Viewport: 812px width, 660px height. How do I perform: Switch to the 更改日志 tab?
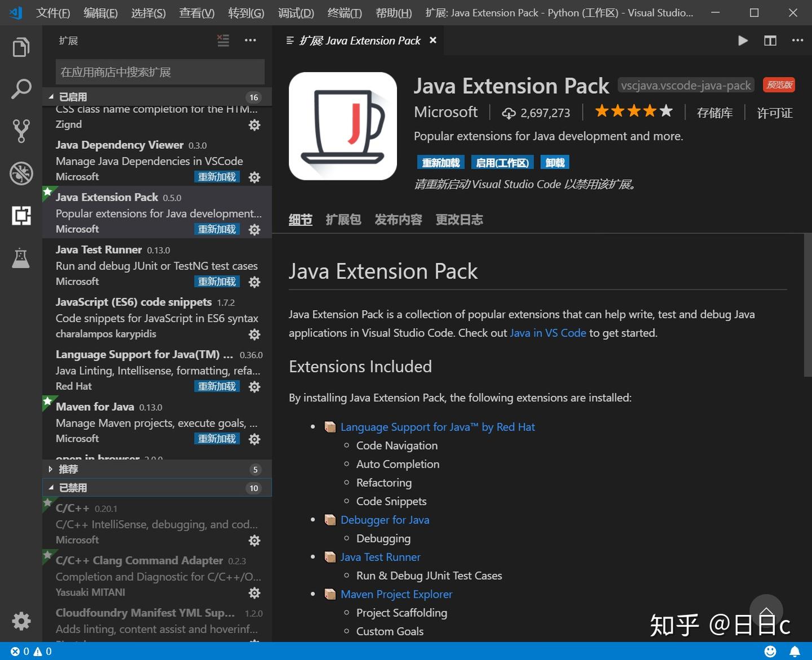[x=459, y=220]
